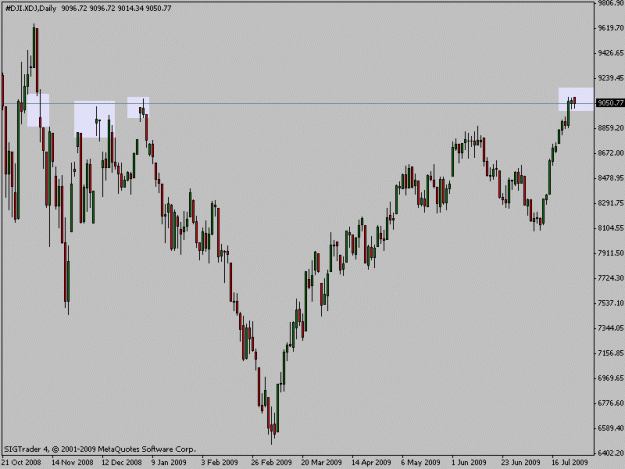Click the 8104.55 price axis label
The image size is (625, 469).
[610, 228]
